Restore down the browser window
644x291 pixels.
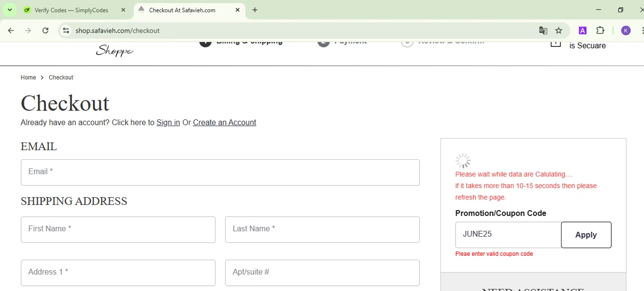point(620,10)
